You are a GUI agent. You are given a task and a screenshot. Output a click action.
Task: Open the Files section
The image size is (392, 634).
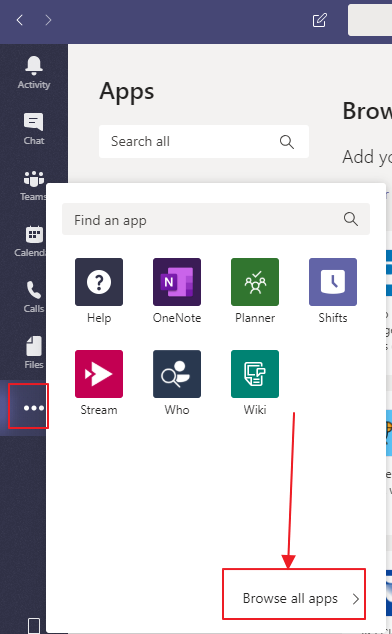34,353
